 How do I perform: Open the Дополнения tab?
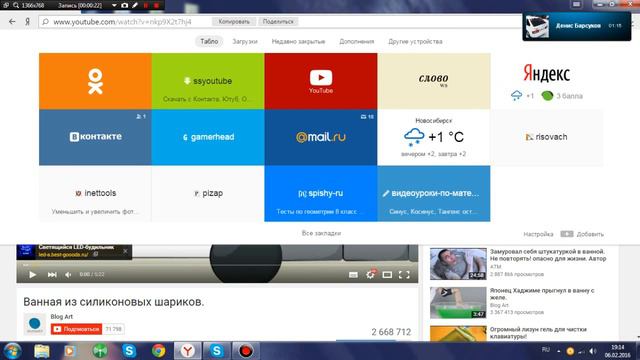(356, 41)
